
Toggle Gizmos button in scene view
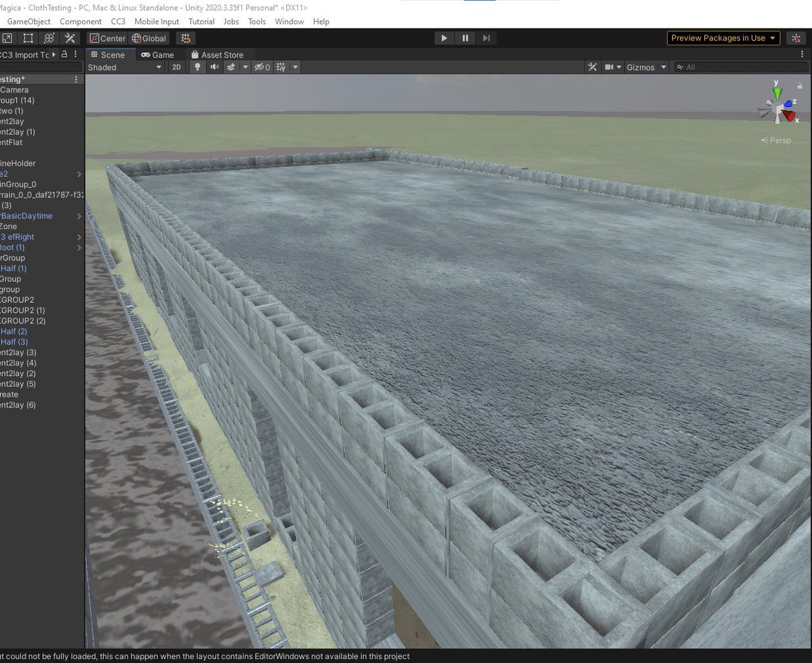click(641, 67)
